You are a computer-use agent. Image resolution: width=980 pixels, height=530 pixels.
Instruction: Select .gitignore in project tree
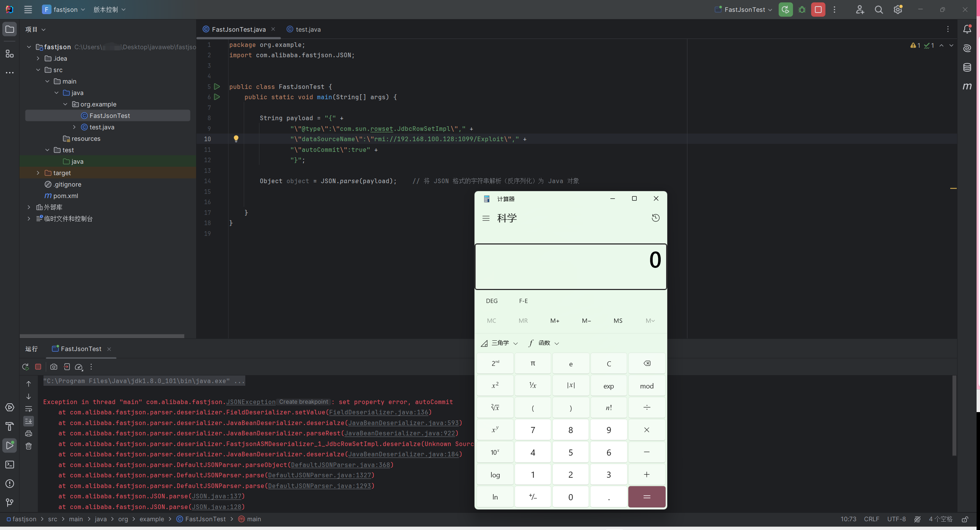click(x=67, y=184)
